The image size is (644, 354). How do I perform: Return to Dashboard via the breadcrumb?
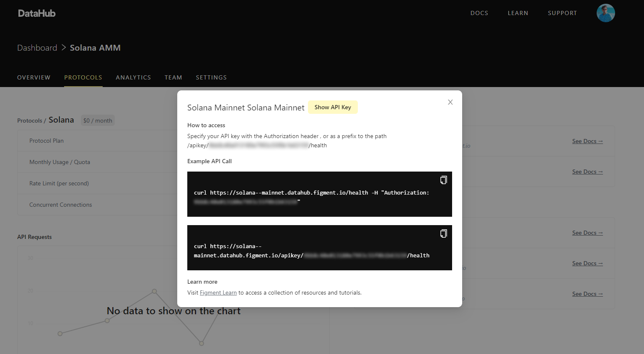coord(37,48)
